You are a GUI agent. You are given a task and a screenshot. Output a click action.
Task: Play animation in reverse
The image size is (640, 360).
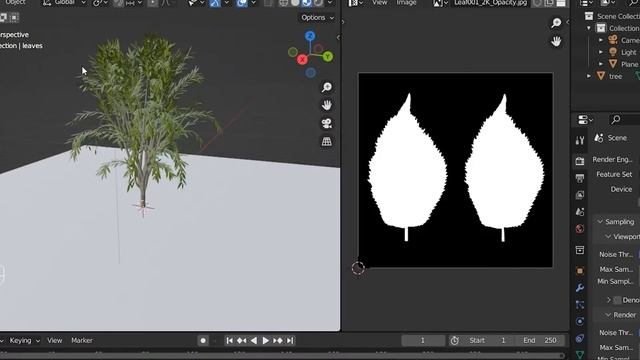pyautogui.click(x=253, y=340)
